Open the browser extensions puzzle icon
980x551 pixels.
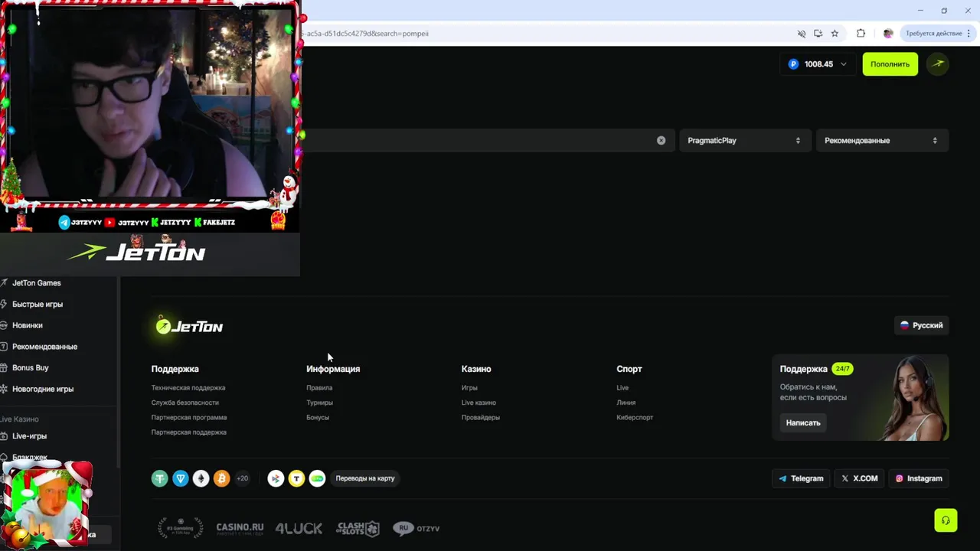tap(861, 34)
